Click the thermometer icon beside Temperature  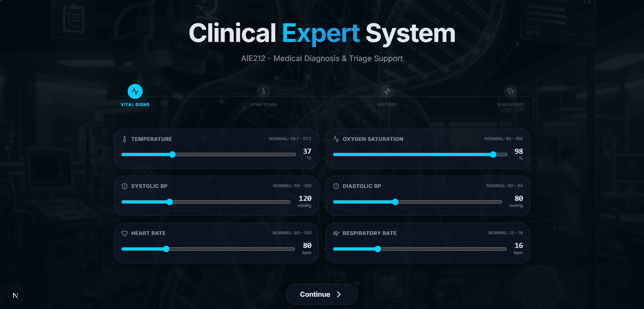125,139
